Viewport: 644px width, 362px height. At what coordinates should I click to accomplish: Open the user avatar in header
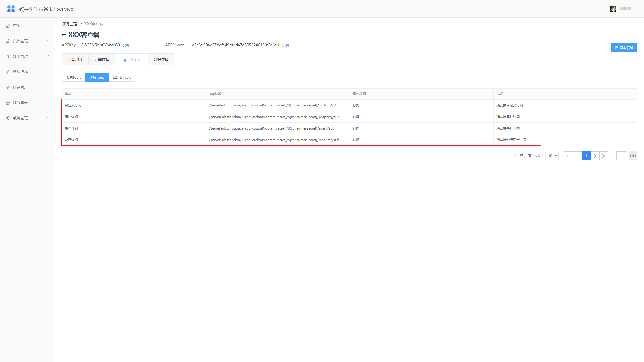tap(613, 9)
